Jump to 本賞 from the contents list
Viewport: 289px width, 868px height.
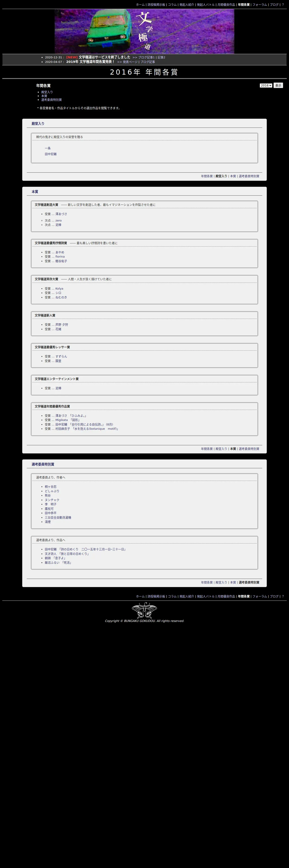click(44, 96)
